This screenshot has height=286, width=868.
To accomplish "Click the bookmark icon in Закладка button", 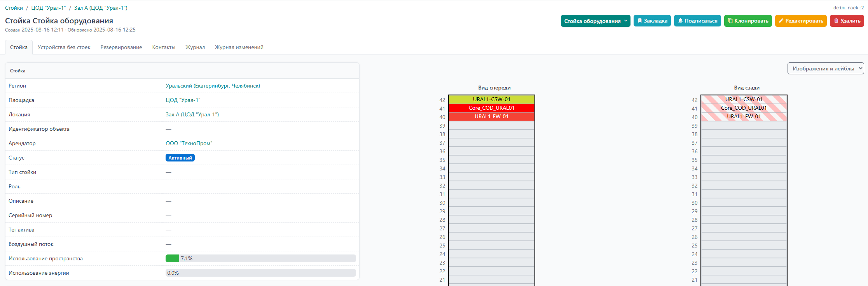I will click(x=640, y=21).
